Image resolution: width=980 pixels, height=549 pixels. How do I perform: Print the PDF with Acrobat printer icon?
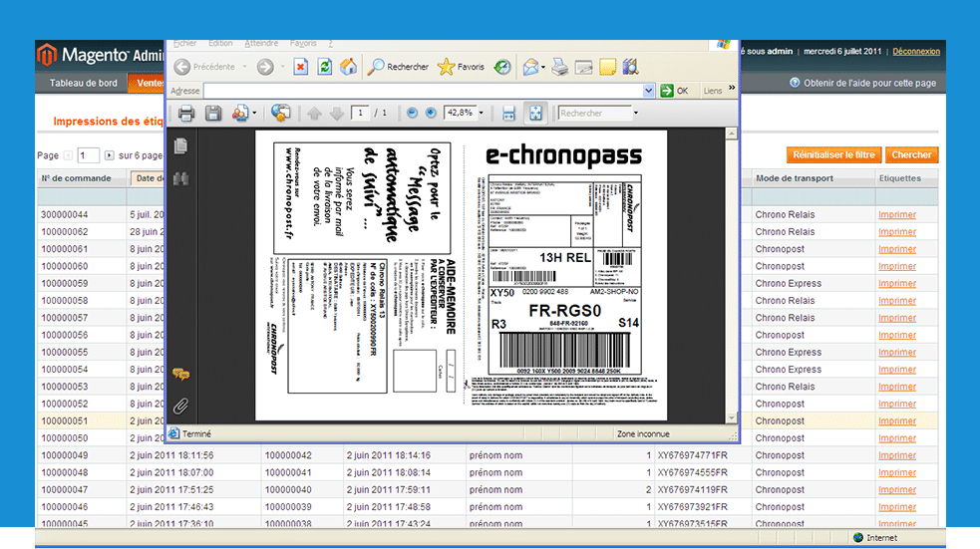point(186,113)
